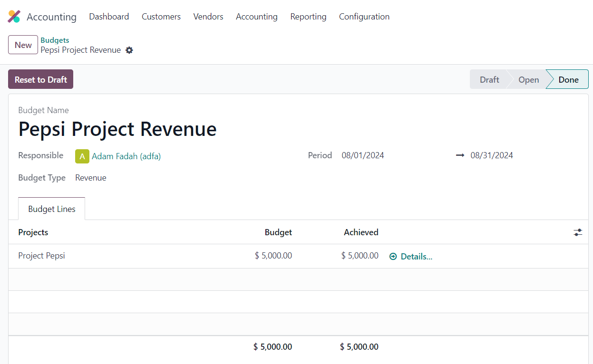Screen dimensions: 593x364
Task: Sort by the Projects column header
Action: point(33,232)
